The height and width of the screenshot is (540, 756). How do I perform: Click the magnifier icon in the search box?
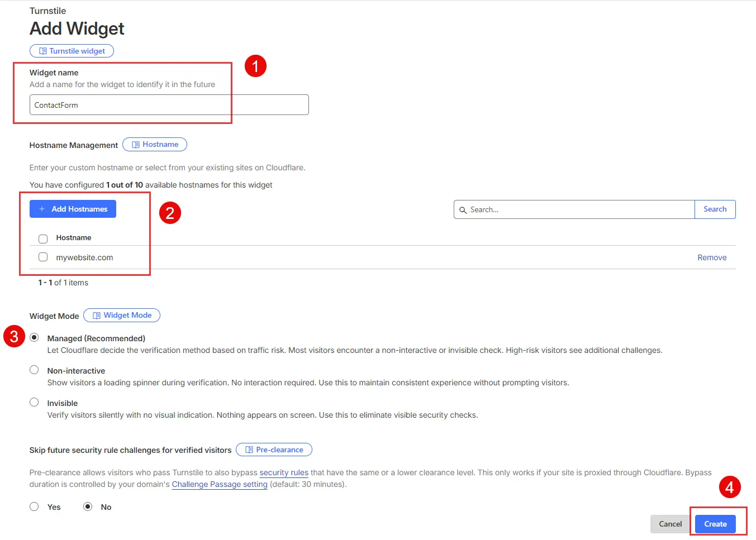pyautogui.click(x=463, y=209)
